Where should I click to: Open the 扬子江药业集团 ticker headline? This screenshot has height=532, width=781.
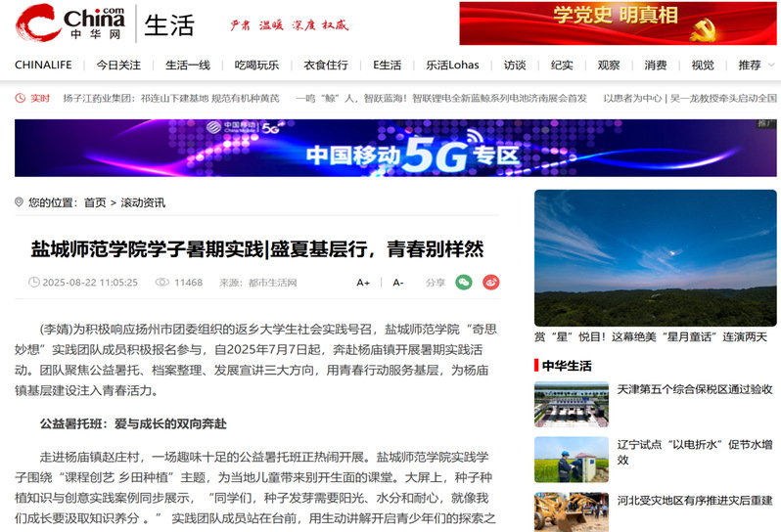(171, 98)
